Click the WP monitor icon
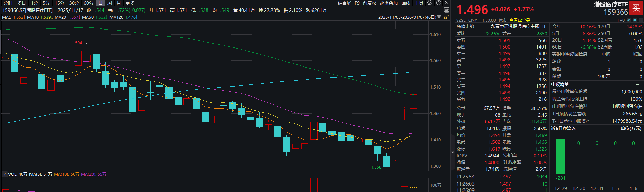This screenshot has height=192, width=644. 447,10
